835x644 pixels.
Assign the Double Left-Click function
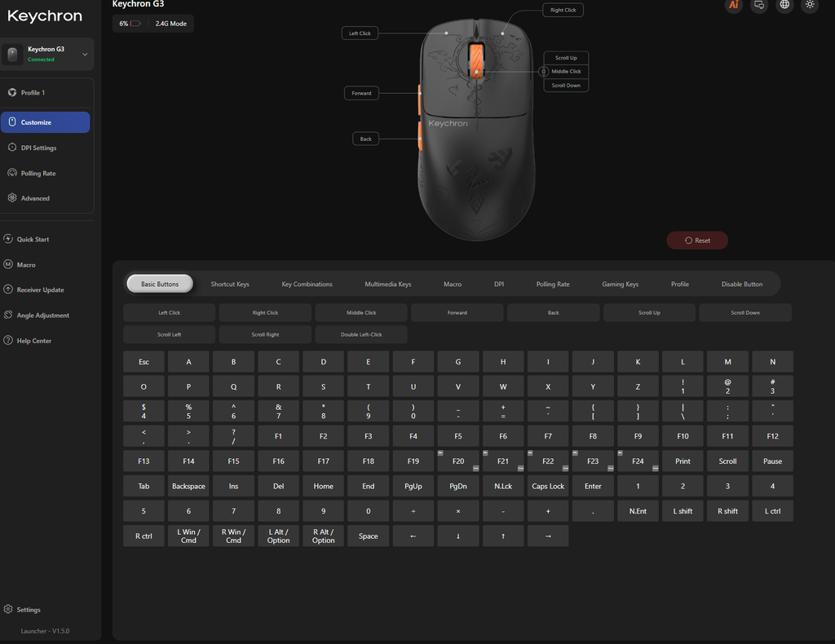click(x=361, y=335)
